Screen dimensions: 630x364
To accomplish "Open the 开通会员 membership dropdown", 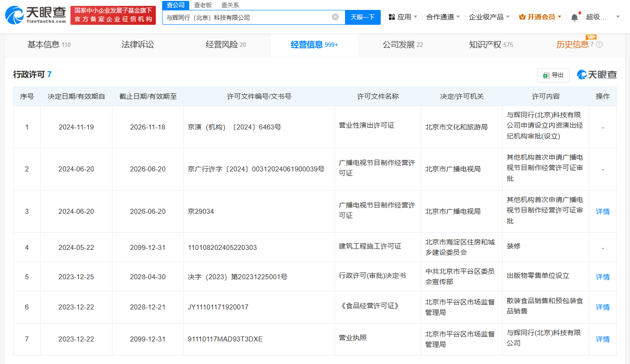I will pyautogui.click(x=540, y=17).
